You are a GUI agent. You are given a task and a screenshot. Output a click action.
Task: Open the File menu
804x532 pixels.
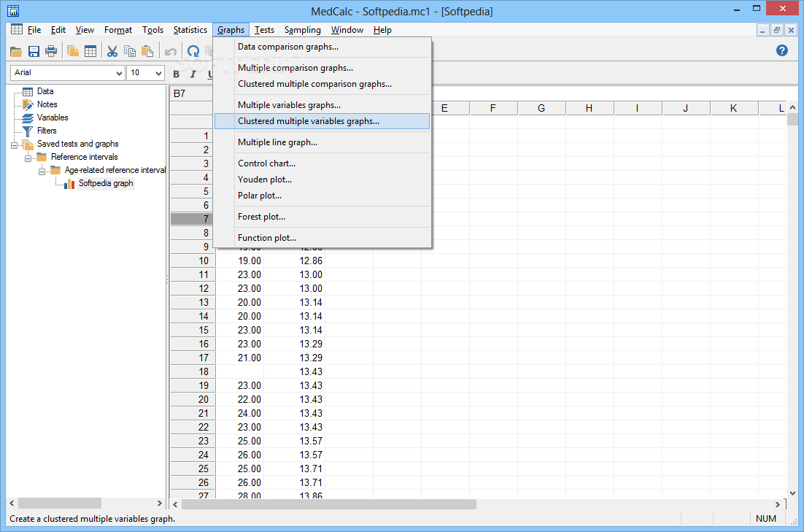[34, 30]
